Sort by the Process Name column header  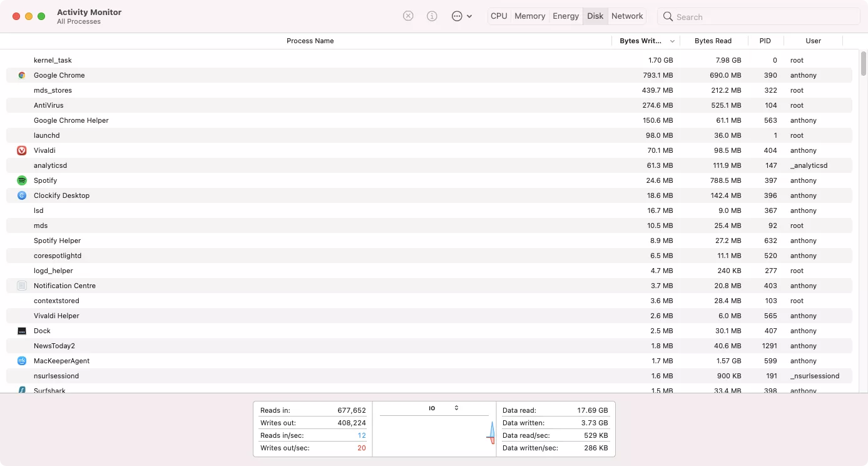click(x=310, y=41)
